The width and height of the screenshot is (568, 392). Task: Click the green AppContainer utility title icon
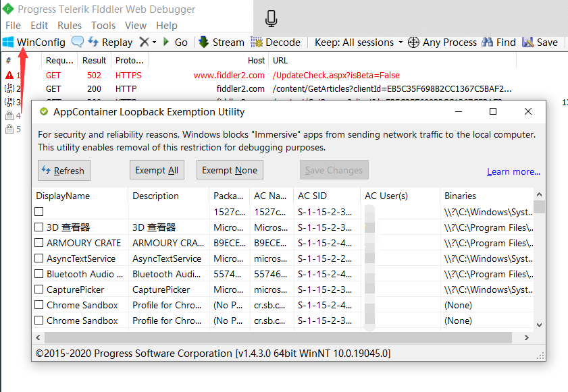click(44, 111)
